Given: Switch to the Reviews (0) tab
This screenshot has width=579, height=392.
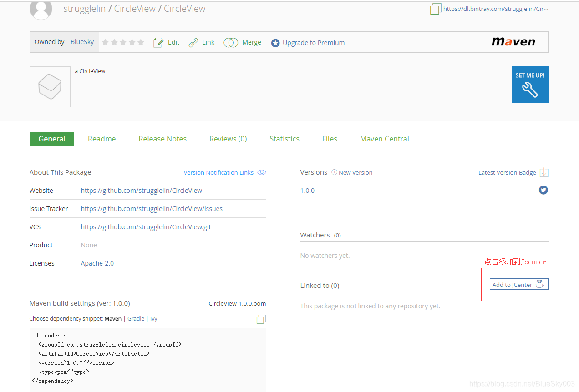Looking at the screenshot, I should click(x=228, y=139).
